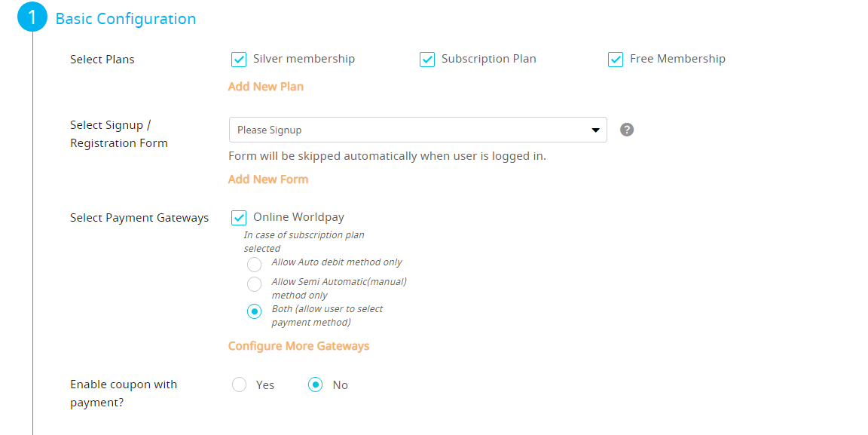868x435 pixels.
Task: Choose Yes for enable coupon
Action: (239, 384)
